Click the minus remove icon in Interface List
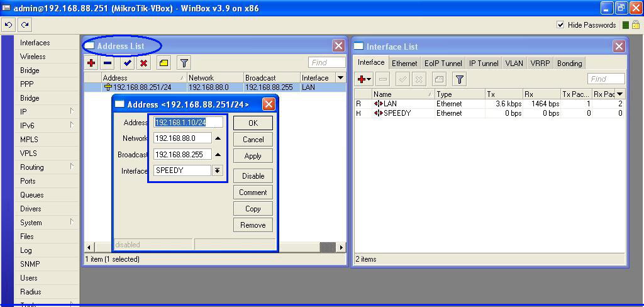The width and height of the screenshot is (644, 307). tap(382, 79)
